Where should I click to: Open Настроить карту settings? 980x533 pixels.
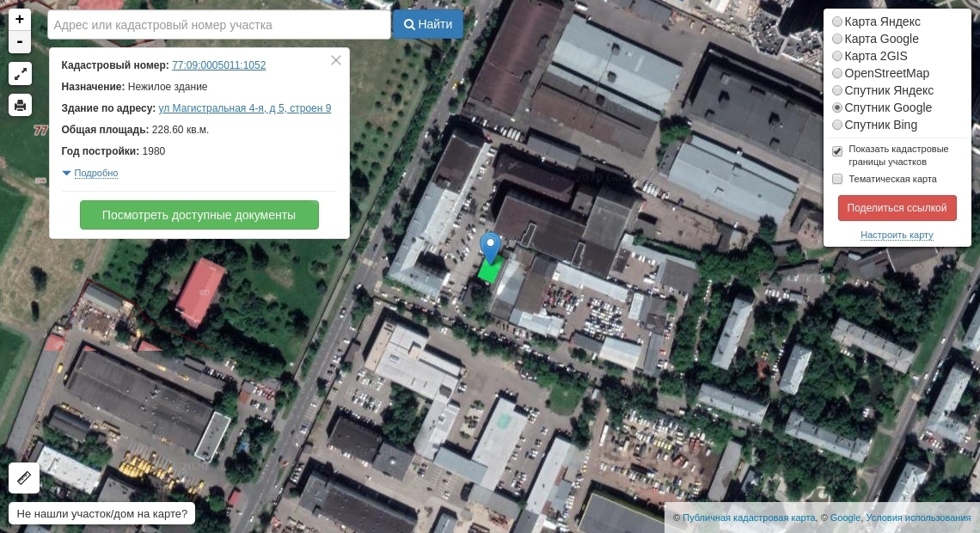[x=897, y=235]
